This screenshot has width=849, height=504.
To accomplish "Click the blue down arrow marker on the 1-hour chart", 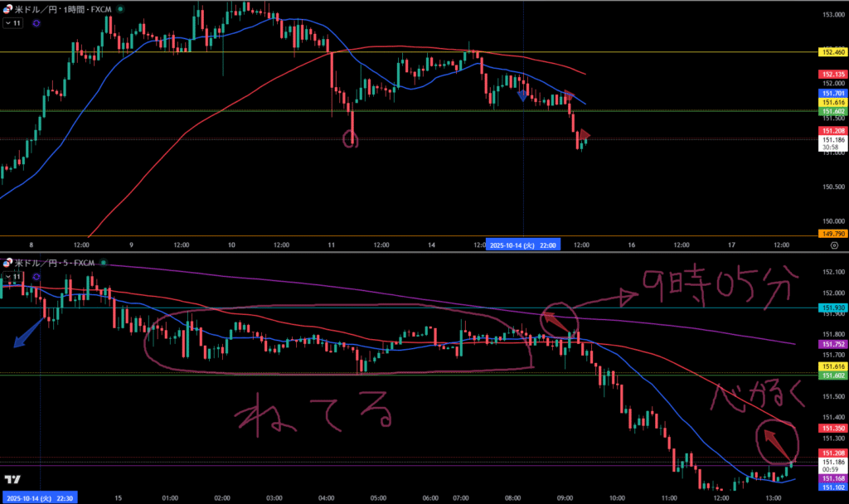I will 522,96.
